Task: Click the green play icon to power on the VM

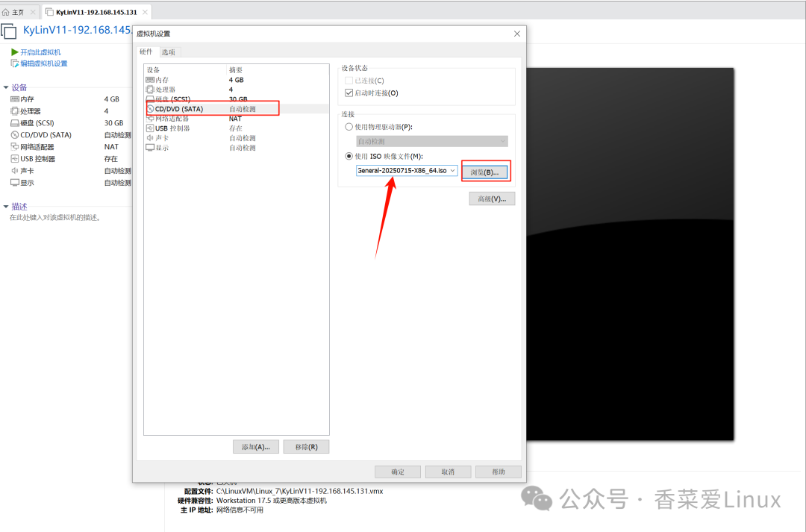Action: (15, 52)
